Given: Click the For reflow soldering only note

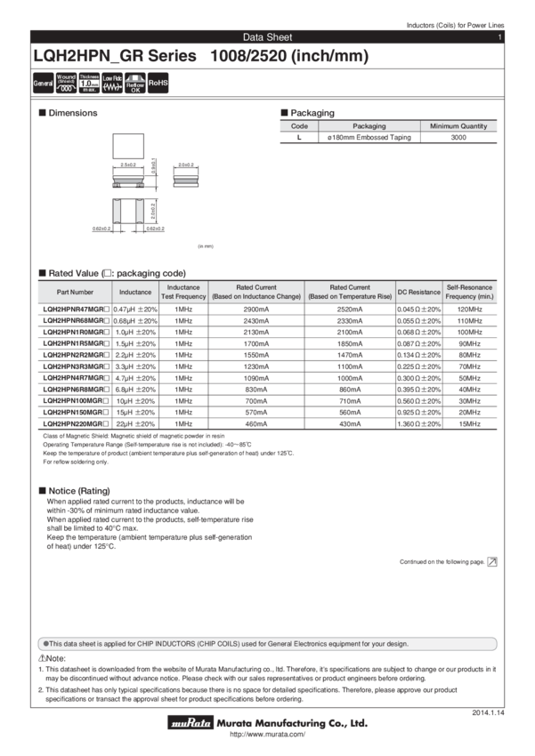Looking at the screenshot, I should click(x=76, y=462).
